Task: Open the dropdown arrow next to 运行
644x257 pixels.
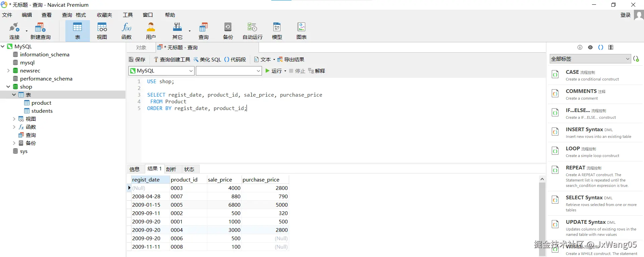Action: [x=285, y=71]
